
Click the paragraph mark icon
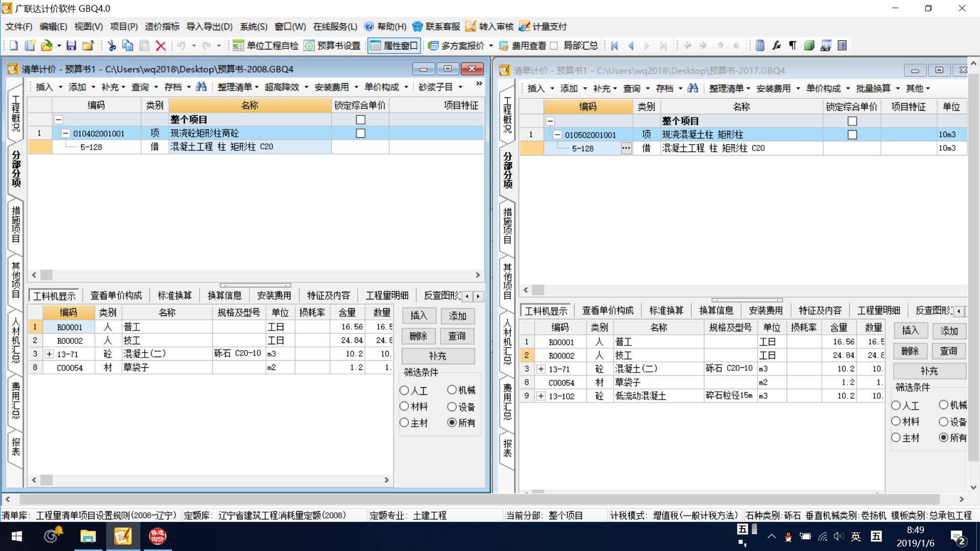tap(793, 46)
